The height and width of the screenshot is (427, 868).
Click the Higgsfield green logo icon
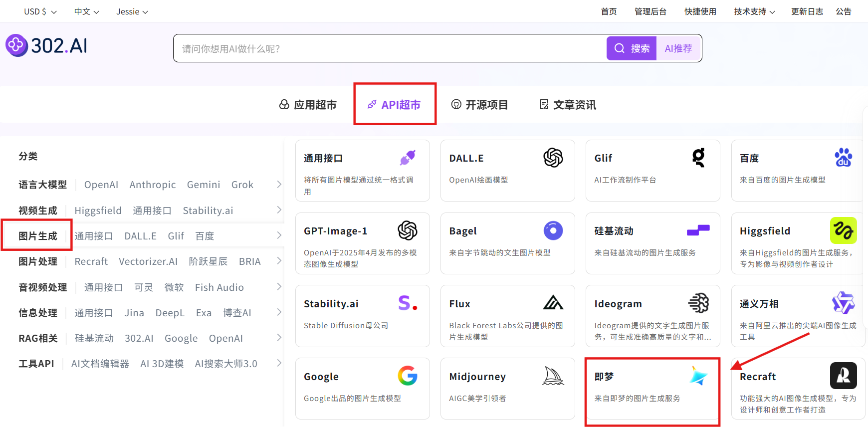[844, 230]
